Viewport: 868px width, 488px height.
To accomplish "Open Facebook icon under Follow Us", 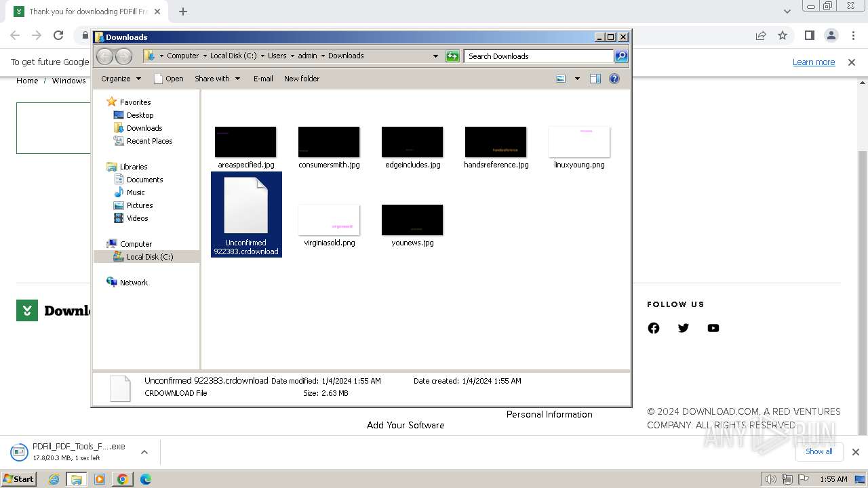I will click(654, 328).
